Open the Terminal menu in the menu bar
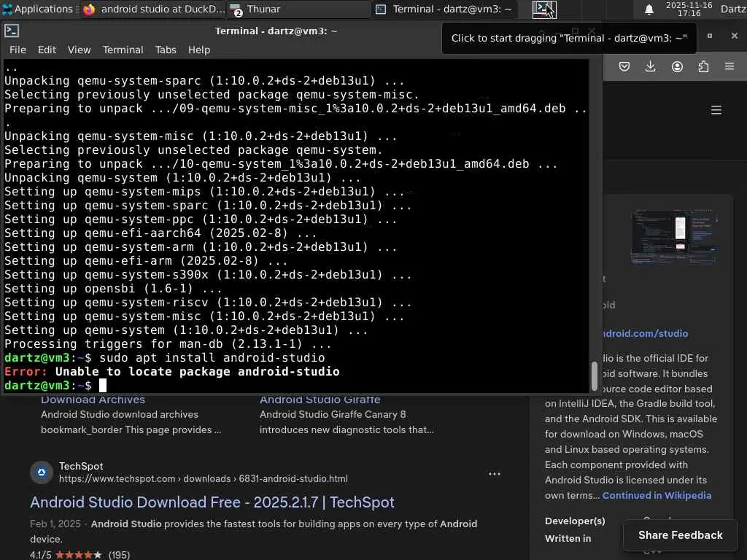Screen dimensions: 747x560 [123, 50]
